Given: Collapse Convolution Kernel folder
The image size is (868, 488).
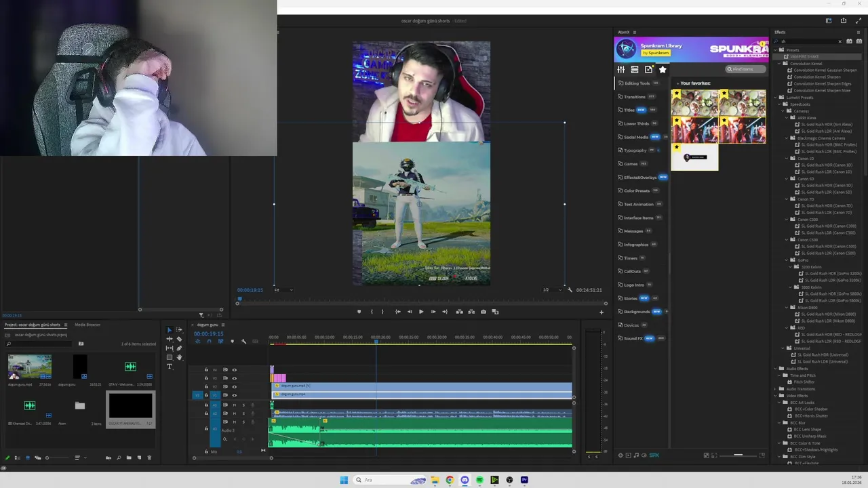Looking at the screenshot, I should tap(779, 64).
